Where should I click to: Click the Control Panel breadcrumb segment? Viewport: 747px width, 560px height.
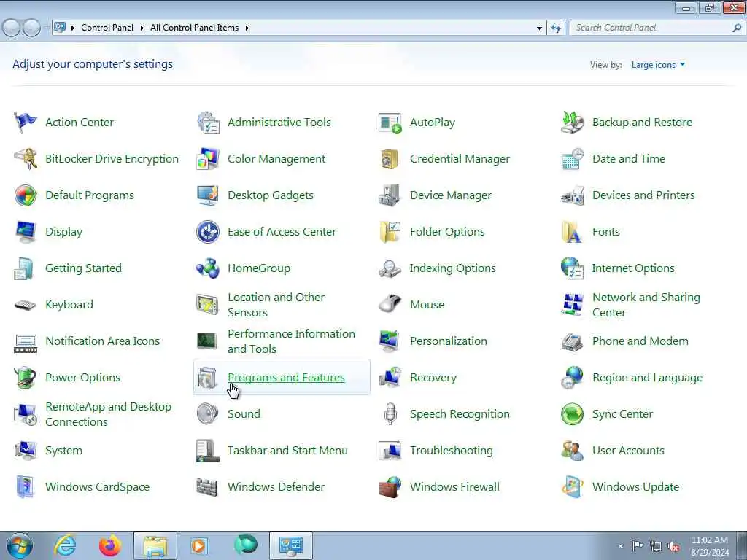[107, 28]
